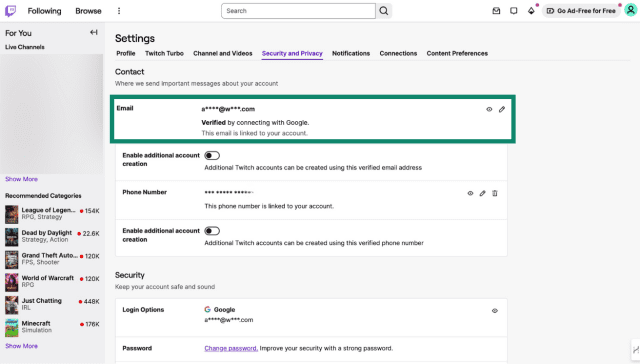Edit the phone number with pencil icon

[x=482, y=193]
